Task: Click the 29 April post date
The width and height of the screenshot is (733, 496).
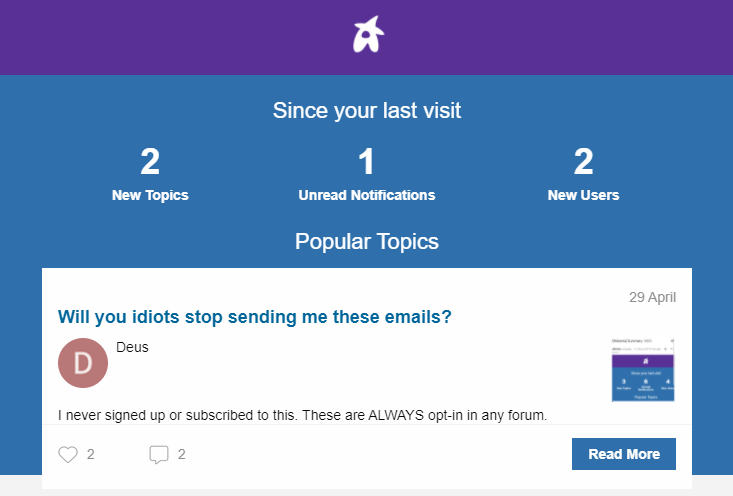Action: 652,297
